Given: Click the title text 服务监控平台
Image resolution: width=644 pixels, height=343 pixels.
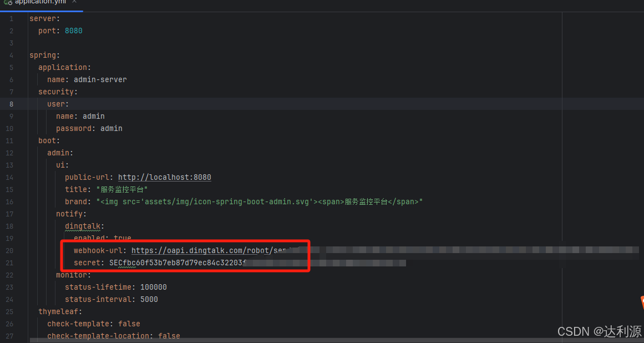Looking at the screenshot, I should point(121,189).
